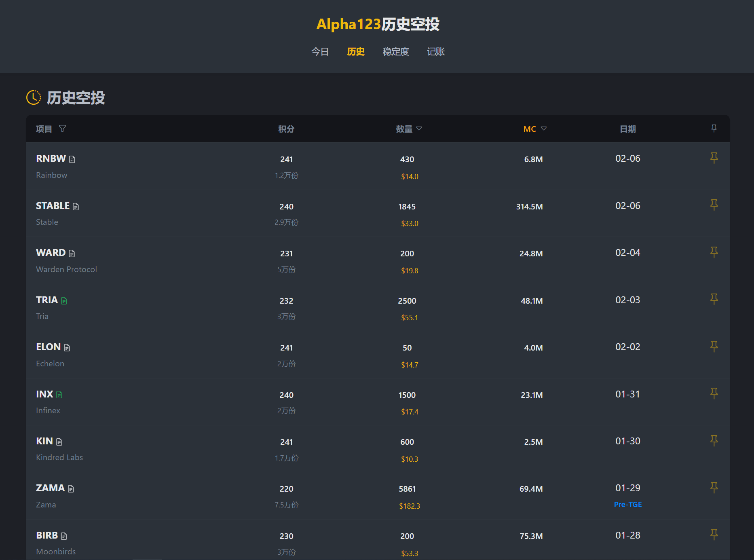754x560 pixels.
Task: Pin the KIN row
Action: (x=714, y=441)
